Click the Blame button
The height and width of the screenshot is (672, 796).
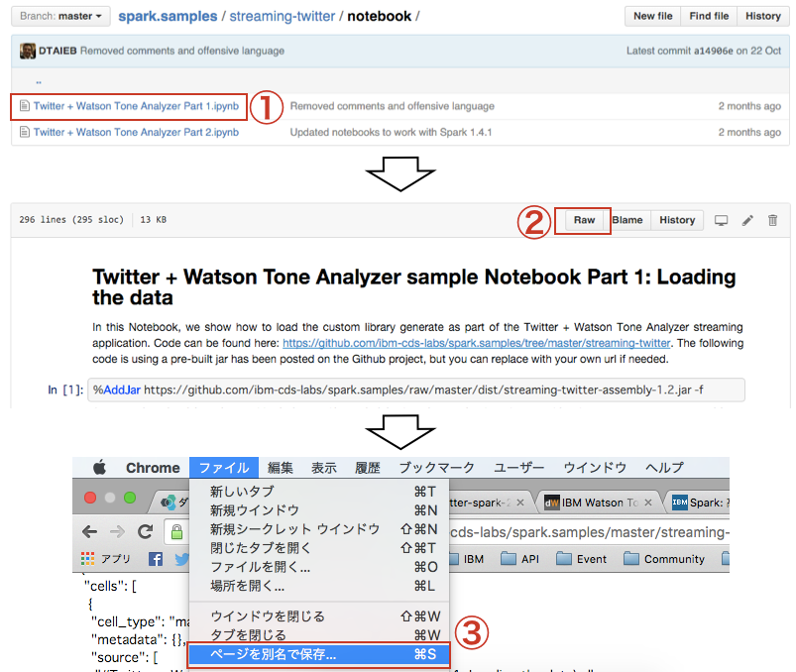[x=626, y=220]
